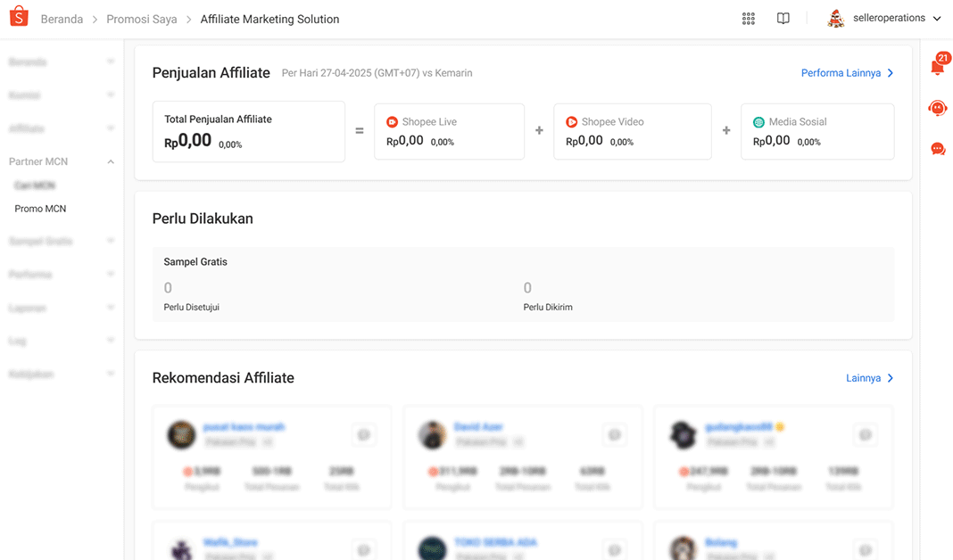The width and height of the screenshot is (953, 560).
Task: Open the notification bell showing 21 alerts
Action: [938, 65]
